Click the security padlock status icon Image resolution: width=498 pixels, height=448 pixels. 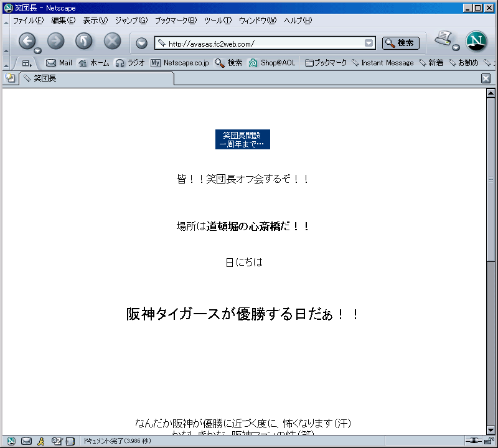click(489, 441)
